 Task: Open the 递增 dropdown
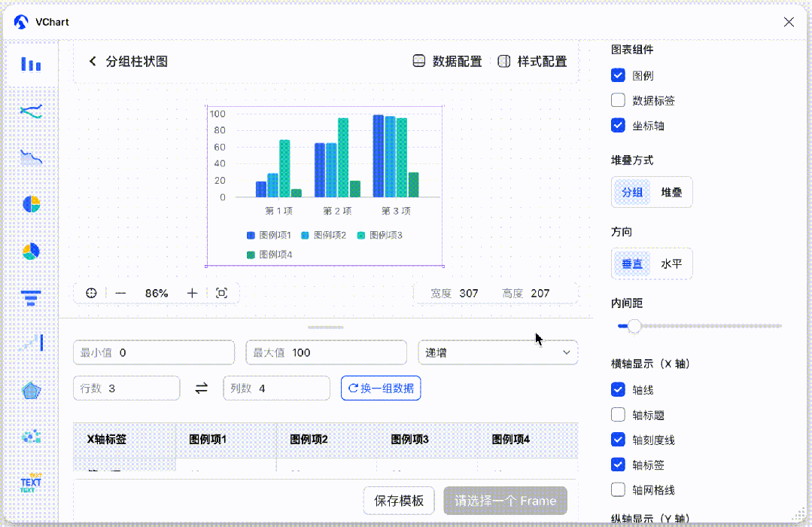click(497, 352)
